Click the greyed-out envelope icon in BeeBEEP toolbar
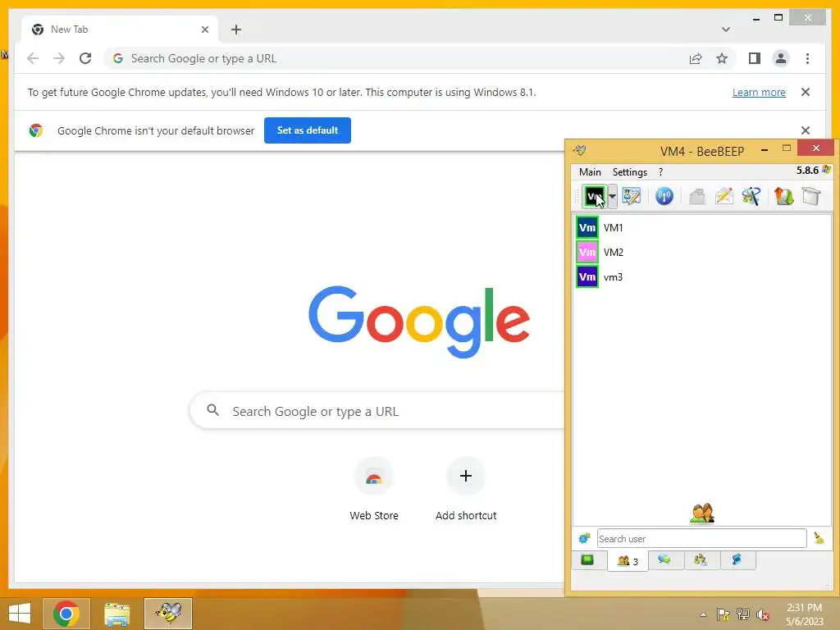This screenshot has width=840, height=630. click(x=696, y=196)
